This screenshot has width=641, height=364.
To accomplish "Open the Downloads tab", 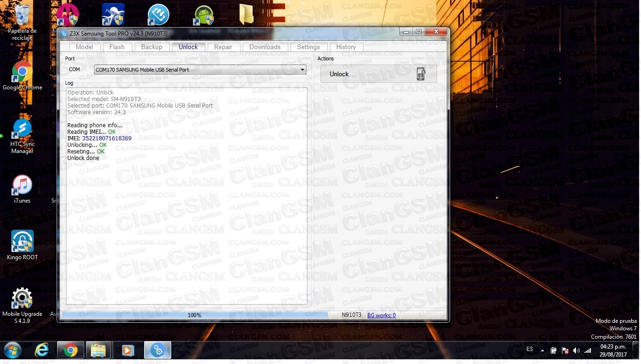I will 265,47.
